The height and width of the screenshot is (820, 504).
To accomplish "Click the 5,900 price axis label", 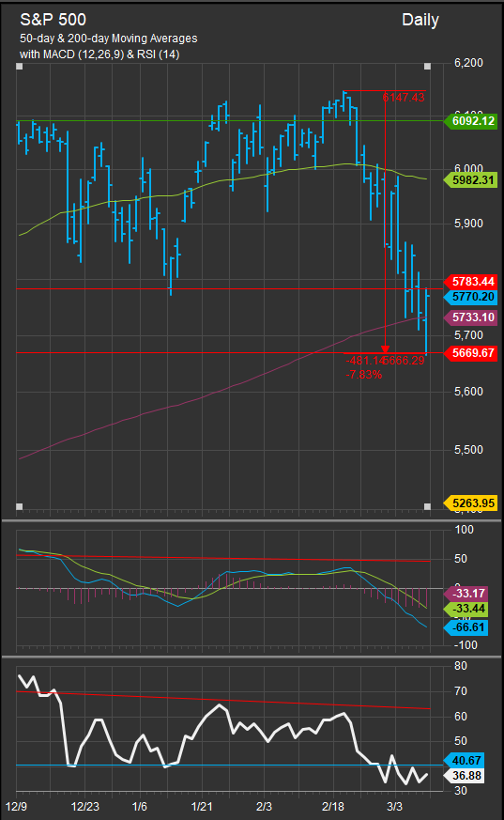I will 468,224.
